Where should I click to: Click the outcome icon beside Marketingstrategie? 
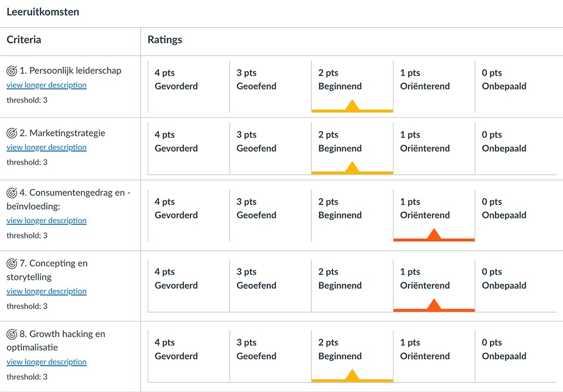12,133
